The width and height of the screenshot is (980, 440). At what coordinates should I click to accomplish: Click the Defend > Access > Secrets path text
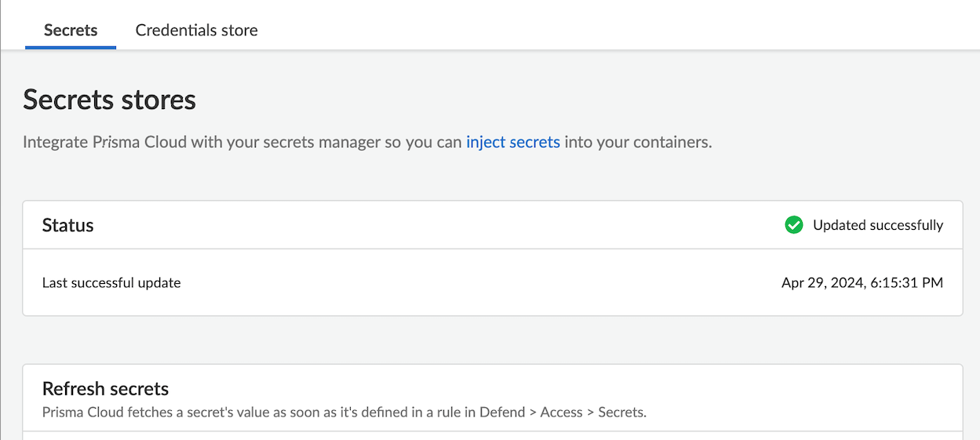click(x=563, y=412)
